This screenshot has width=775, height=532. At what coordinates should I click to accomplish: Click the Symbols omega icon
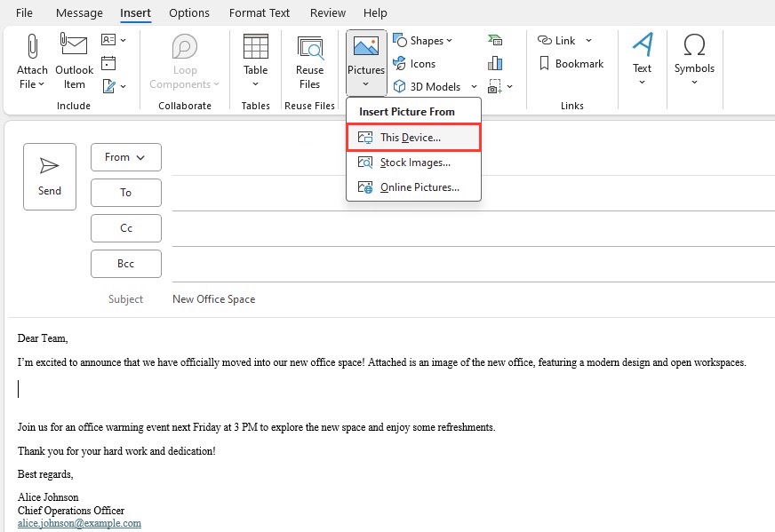tap(694, 45)
